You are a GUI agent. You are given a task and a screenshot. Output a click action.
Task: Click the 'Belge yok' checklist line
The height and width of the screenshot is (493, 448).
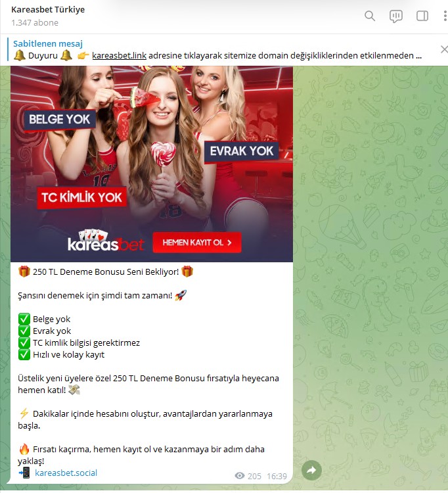51,319
